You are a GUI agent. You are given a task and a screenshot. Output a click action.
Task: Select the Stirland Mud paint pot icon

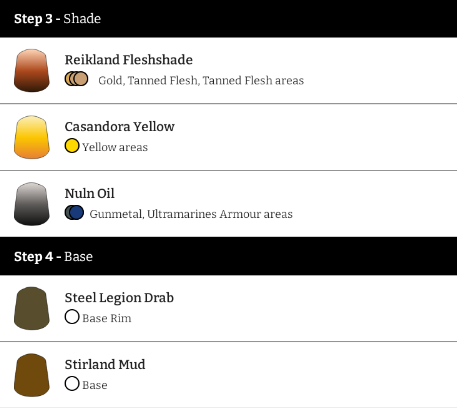coord(32,375)
